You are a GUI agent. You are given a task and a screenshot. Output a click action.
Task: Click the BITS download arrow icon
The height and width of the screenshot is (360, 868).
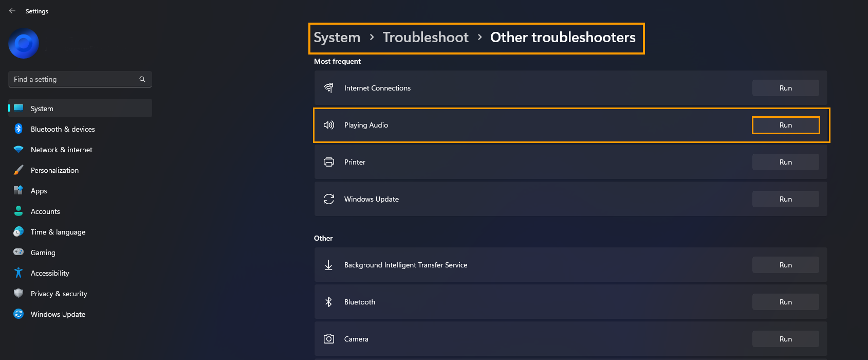pos(329,265)
